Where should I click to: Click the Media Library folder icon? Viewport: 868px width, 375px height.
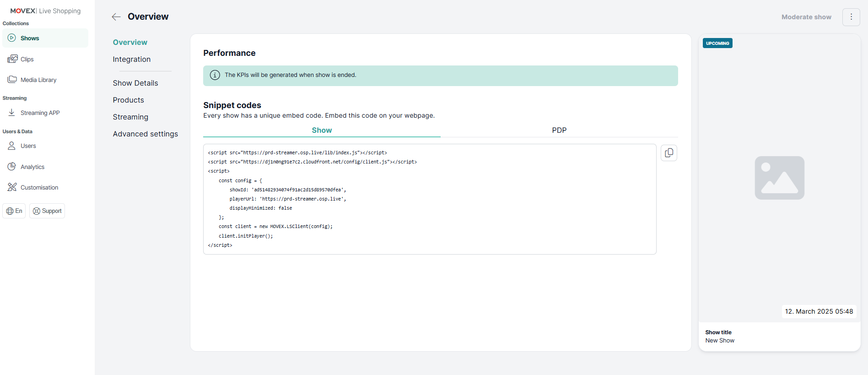point(12,80)
